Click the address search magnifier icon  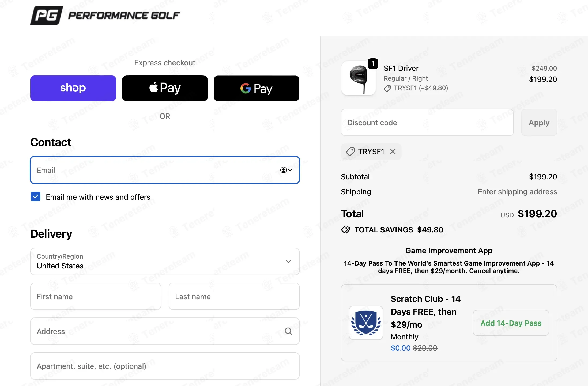click(x=288, y=331)
